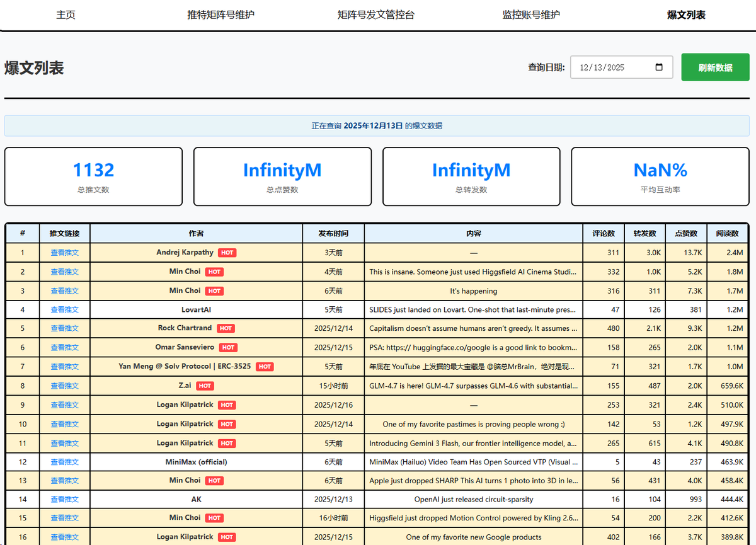
Task: Click HOT badge next to Yan Meng ERC-3525
Action: (265, 367)
